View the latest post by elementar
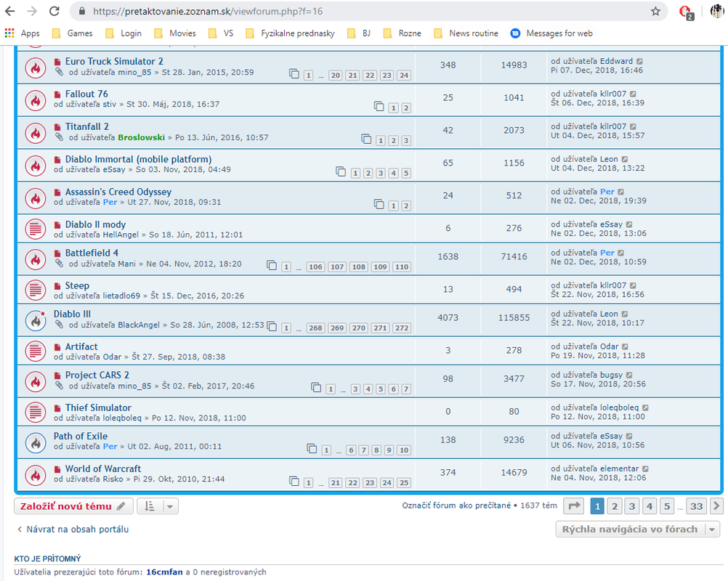The image size is (728, 581). 645,468
